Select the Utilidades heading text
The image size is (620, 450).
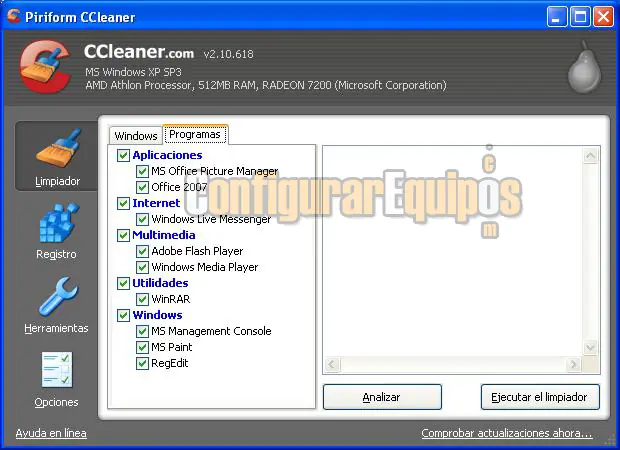click(x=160, y=283)
